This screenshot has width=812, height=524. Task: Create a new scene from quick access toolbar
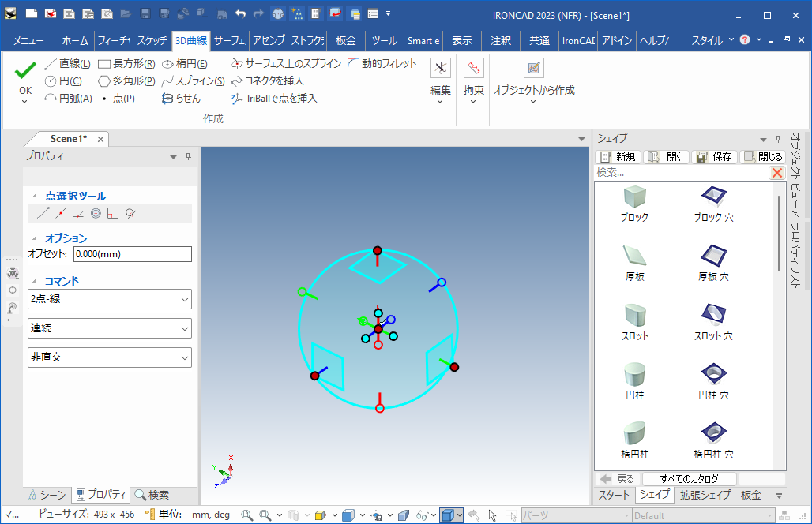(32, 14)
